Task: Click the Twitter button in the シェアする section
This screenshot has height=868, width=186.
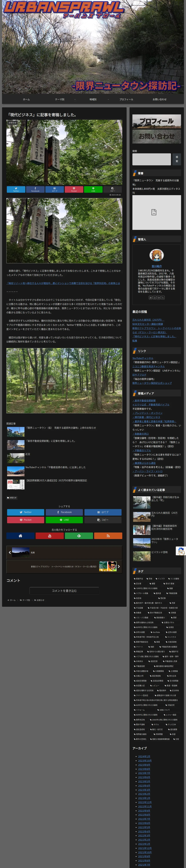Action: click(x=26, y=512)
